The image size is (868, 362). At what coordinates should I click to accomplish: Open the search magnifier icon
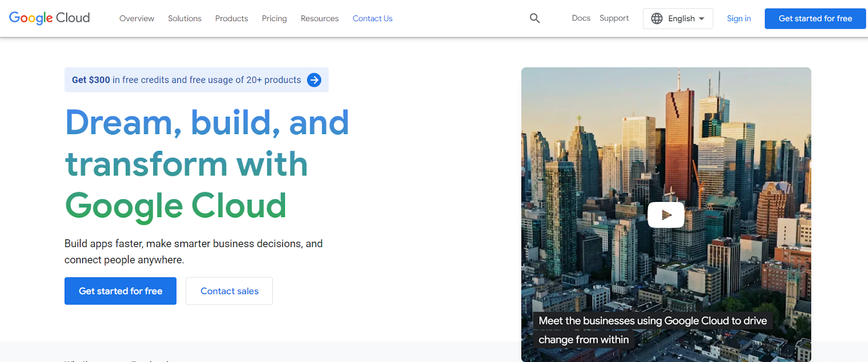pos(535,18)
